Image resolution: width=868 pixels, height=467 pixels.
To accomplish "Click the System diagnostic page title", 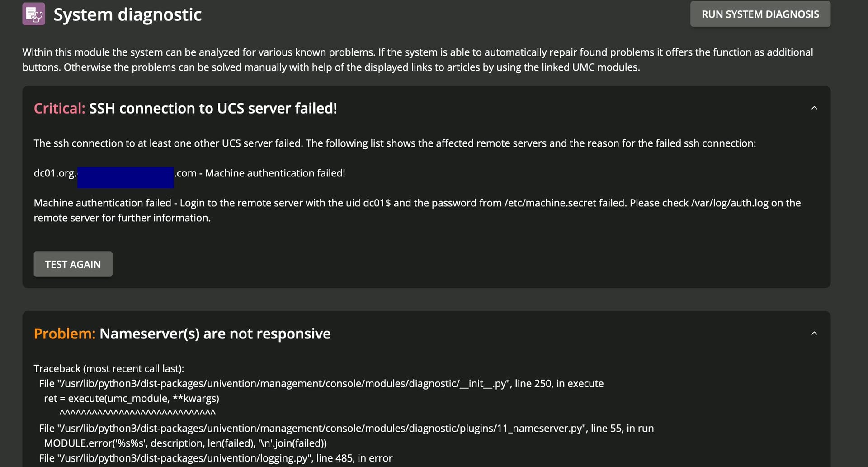I will coord(127,14).
